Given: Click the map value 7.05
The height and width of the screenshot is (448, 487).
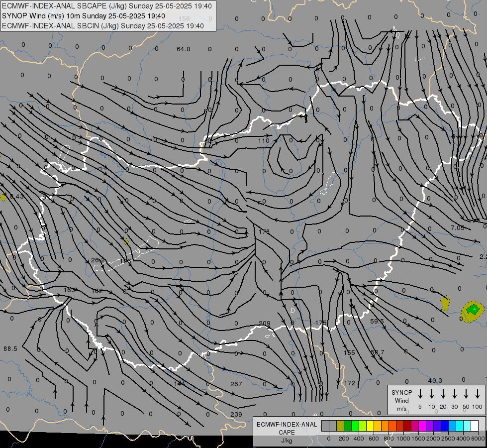Looking at the screenshot, I should [458, 228].
